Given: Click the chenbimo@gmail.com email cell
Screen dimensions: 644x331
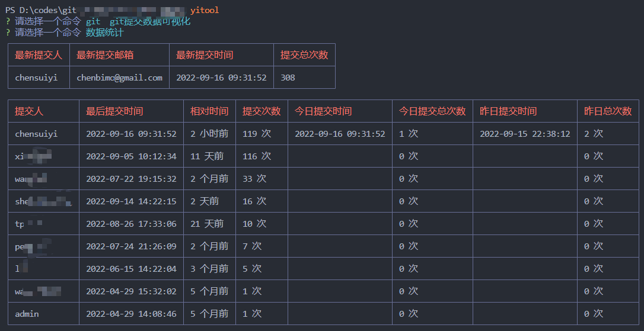Looking at the screenshot, I should pos(119,78).
